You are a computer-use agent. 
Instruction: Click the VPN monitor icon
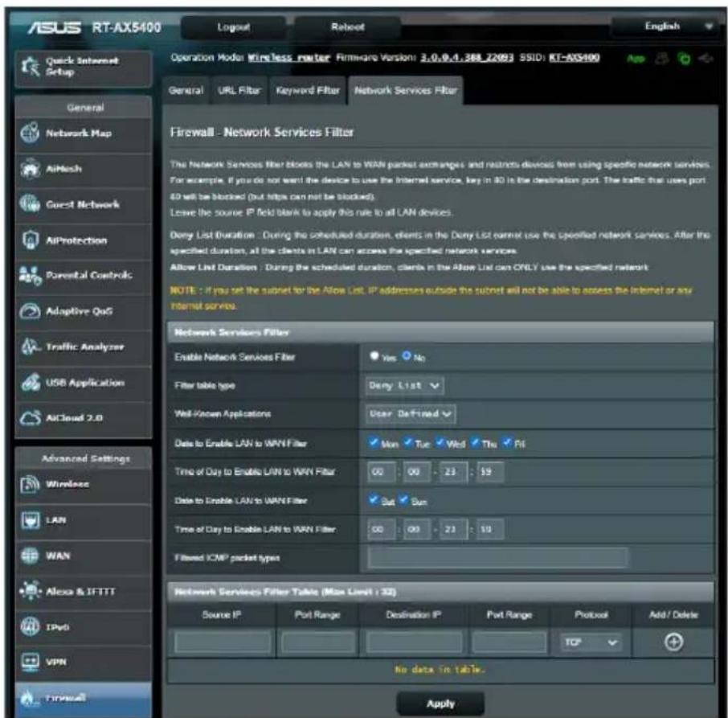coord(31,663)
